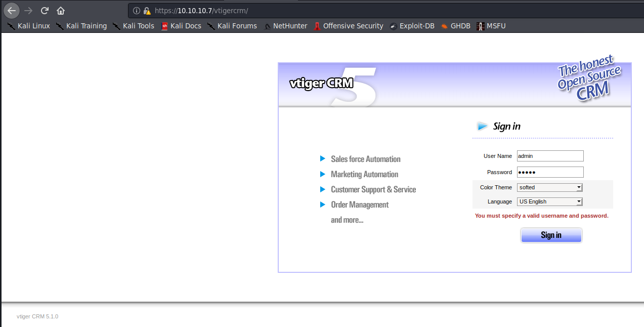
Task: Click the browser forward arrow
Action: click(28, 10)
